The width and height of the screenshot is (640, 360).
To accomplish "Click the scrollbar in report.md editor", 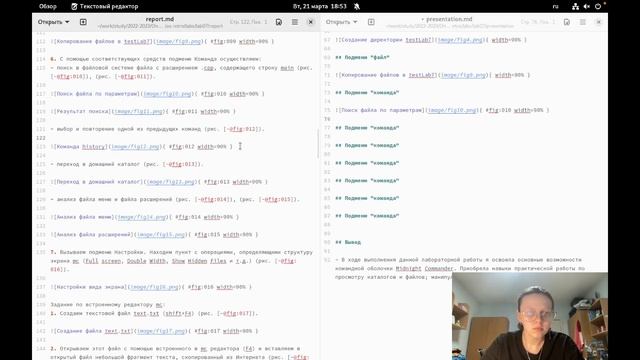I will 318,144.
